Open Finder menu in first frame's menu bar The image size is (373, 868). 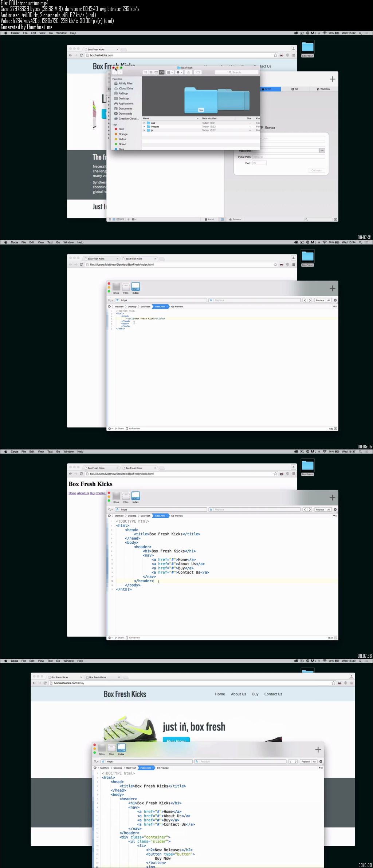click(15, 33)
